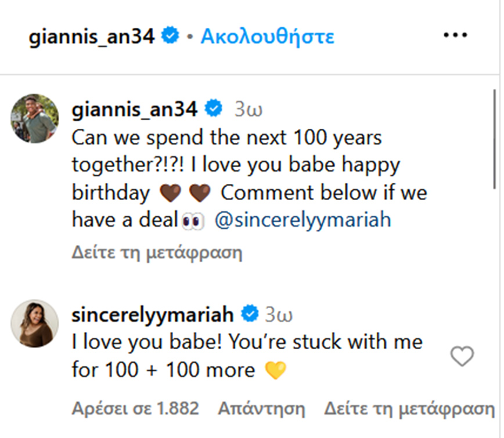Click Δείτε τη μετάφραση below sincerelyymariah's comment
This screenshot has height=438, width=504.
409,408
